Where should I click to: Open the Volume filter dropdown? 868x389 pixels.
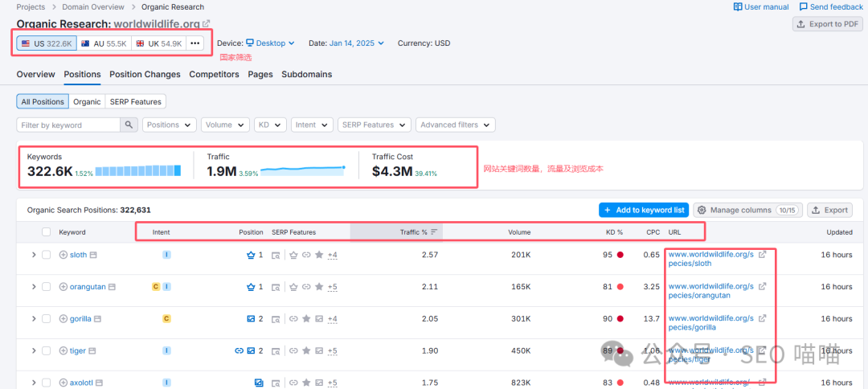click(x=225, y=125)
